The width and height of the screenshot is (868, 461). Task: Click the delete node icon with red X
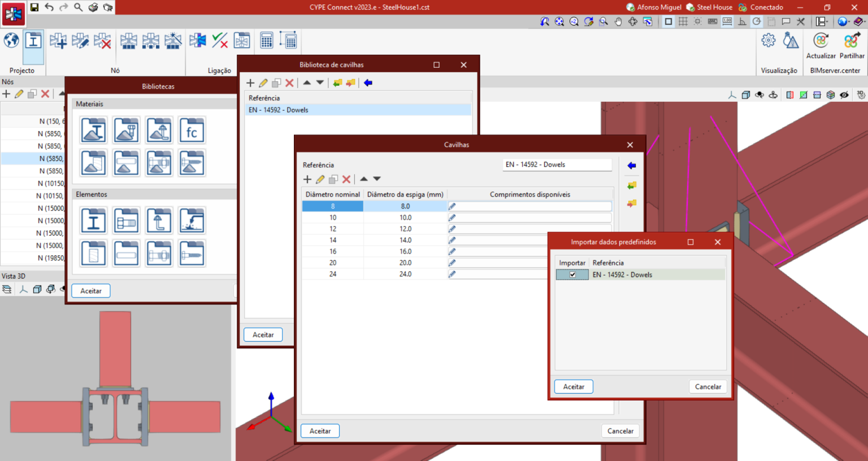102,41
